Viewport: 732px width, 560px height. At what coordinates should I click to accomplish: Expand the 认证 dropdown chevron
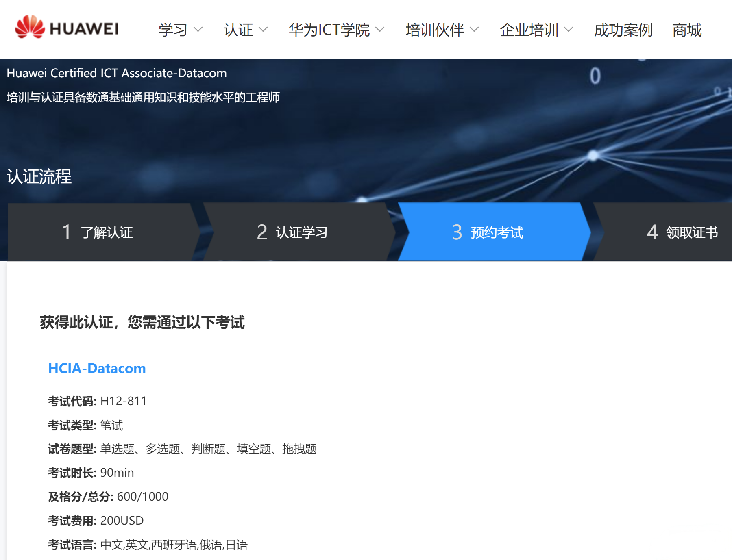tap(263, 30)
